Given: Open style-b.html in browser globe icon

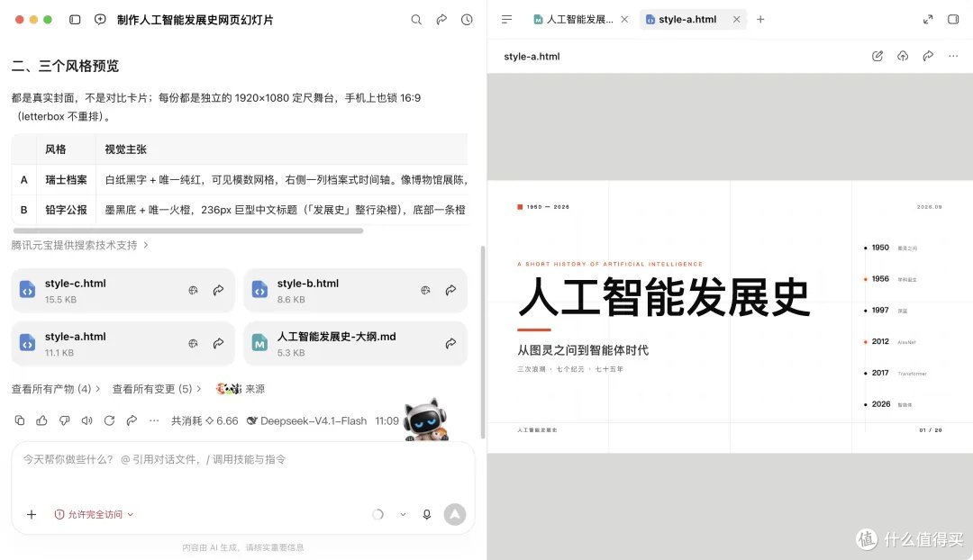Looking at the screenshot, I should pos(425,290).
